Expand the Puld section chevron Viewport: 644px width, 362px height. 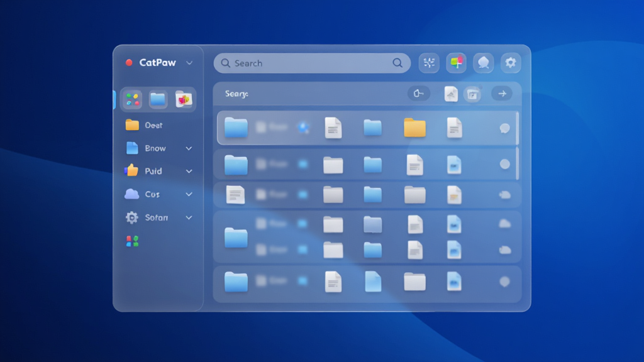click(x=189, y=171)
